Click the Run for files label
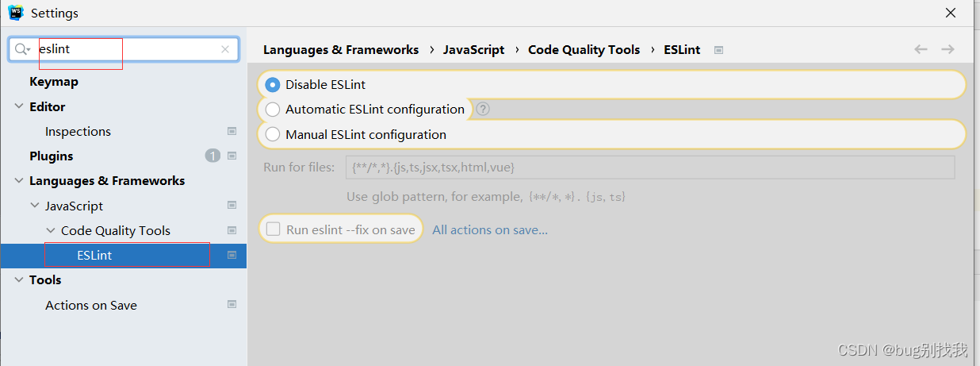The image size is (980, 366). pyautogui.click(x=299, y=168)
